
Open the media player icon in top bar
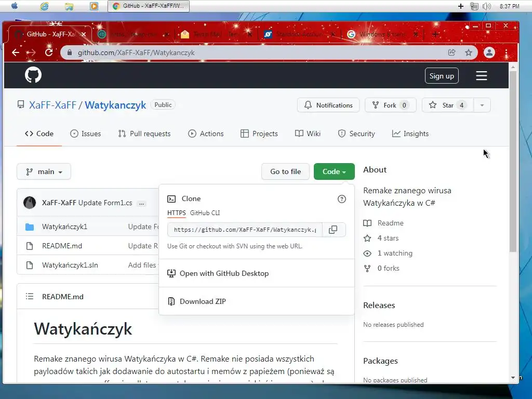94,6
